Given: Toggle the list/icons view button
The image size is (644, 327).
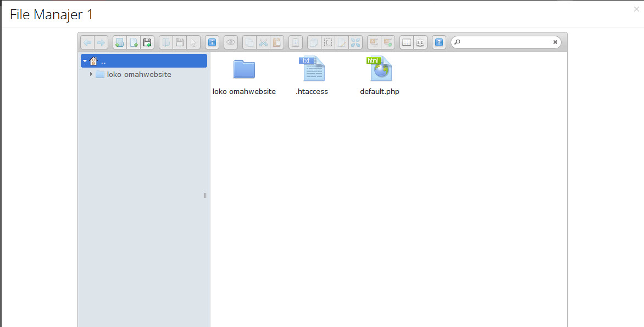Looking at the screenshot, I should pos(406,42).
